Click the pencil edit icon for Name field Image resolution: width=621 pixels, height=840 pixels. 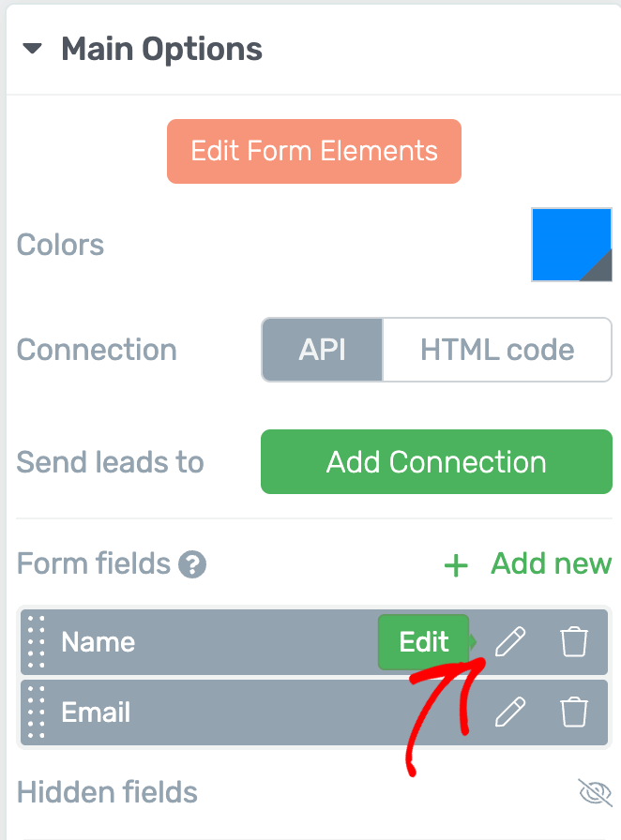(x=510, y=641)
